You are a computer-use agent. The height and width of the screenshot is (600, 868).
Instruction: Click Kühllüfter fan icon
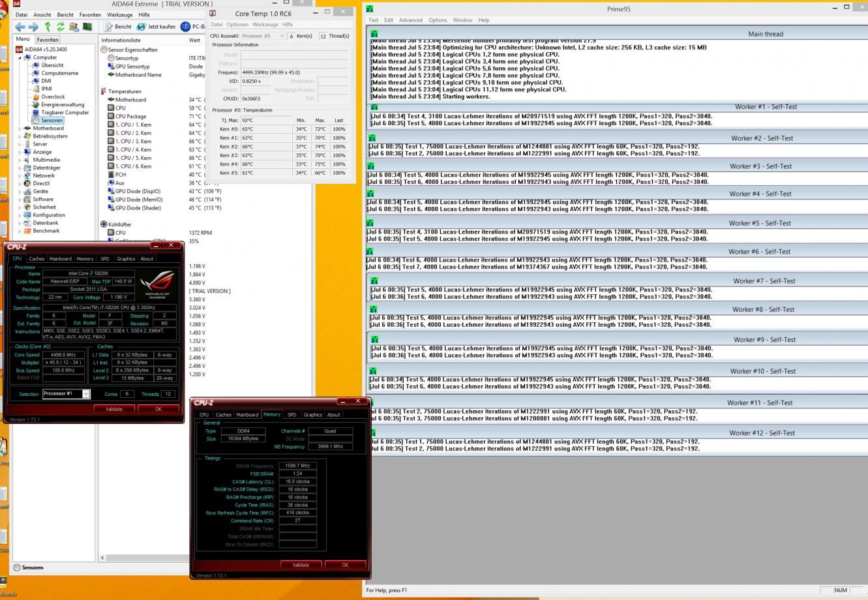click(x=104, y=224)
